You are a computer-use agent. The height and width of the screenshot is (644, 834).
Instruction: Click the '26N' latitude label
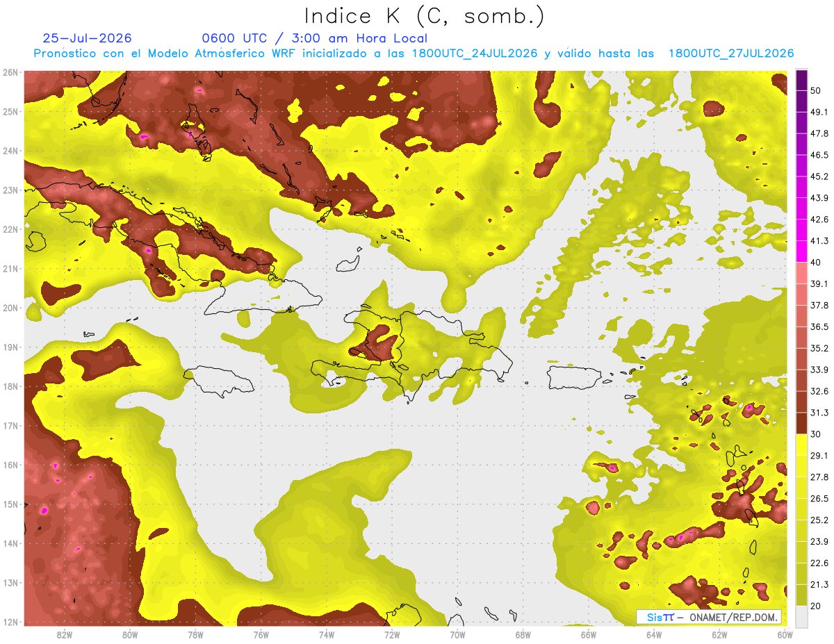10,72
